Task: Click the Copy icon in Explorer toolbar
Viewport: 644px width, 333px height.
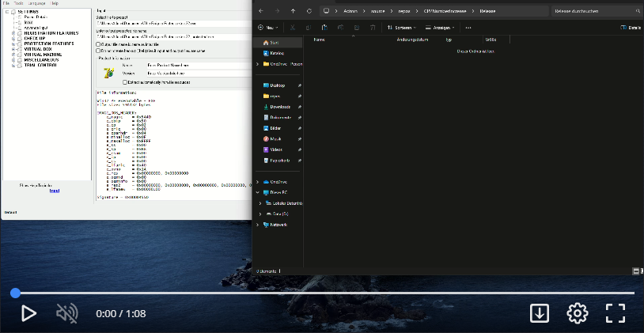Action: point(309,28)
